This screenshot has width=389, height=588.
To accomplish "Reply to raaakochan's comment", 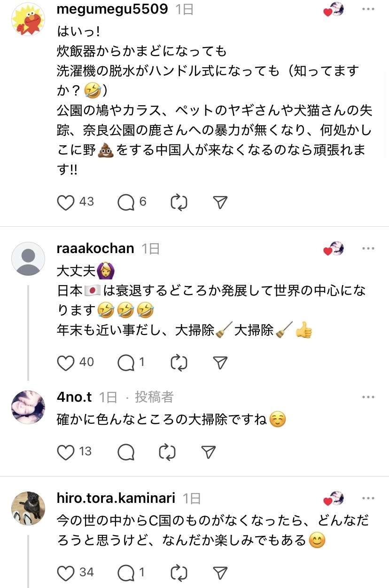I will [126, 362].
